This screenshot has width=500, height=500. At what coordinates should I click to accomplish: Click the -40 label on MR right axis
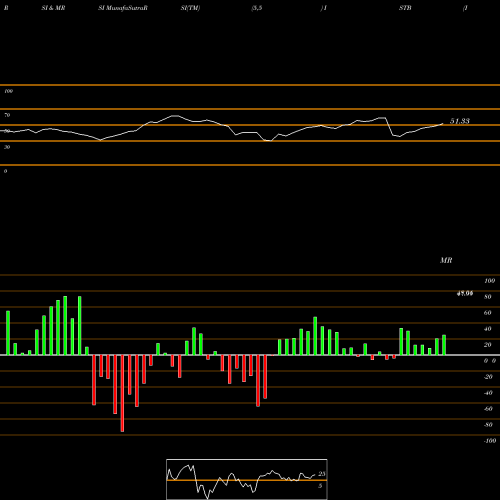point(488,393)
